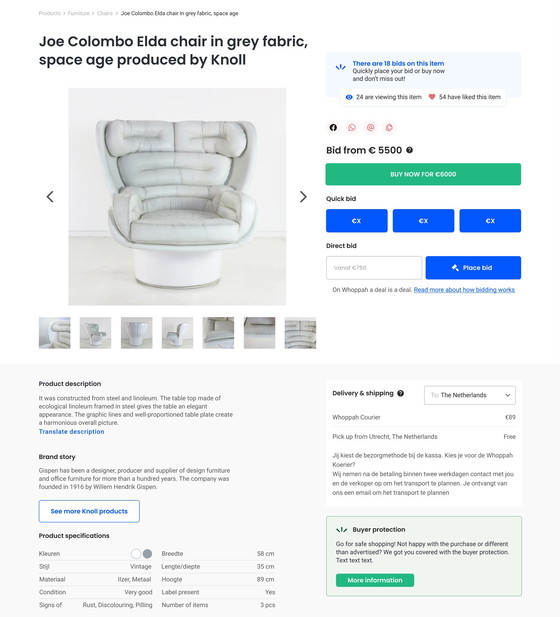This screenshot has width=560, height=617.
Task: Click Buy now for €6000 button
Action: (423, 174)
